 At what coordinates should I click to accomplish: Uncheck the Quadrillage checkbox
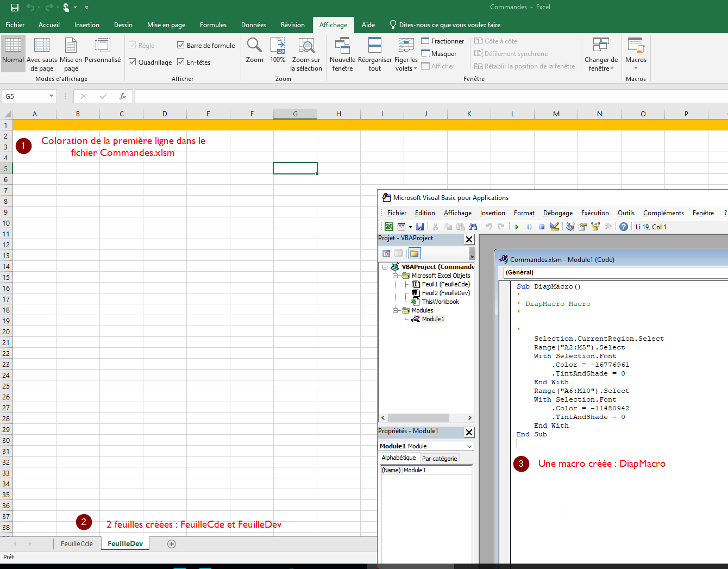pos(133,62)
